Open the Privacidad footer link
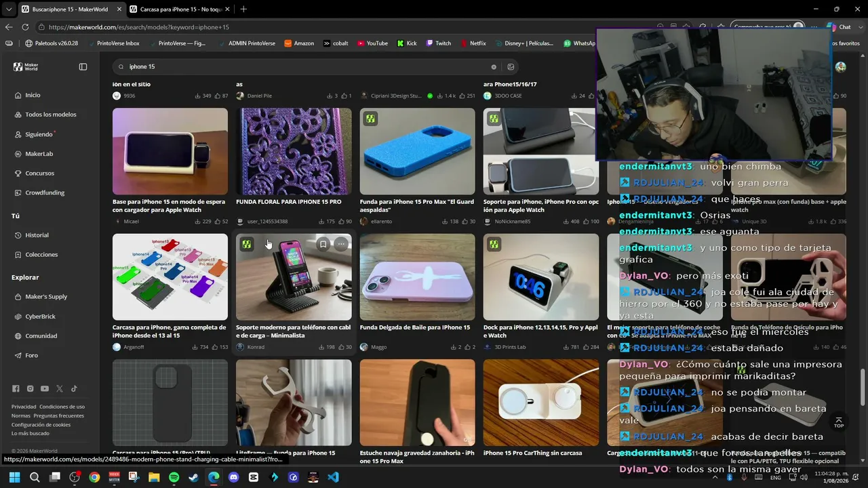This screenshot has height=488, width=868. 24,407
